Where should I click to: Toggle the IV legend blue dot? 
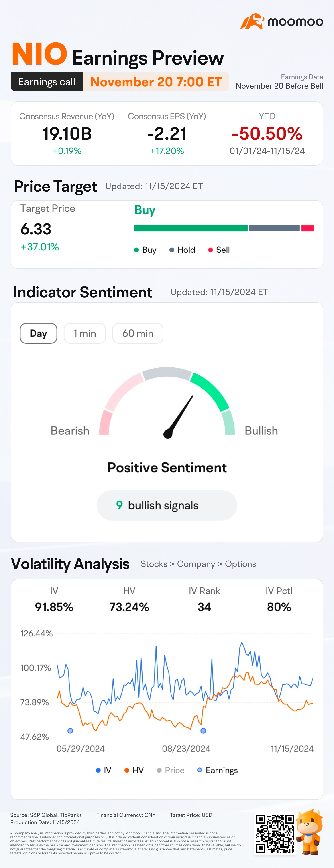(x=98, y=770)
